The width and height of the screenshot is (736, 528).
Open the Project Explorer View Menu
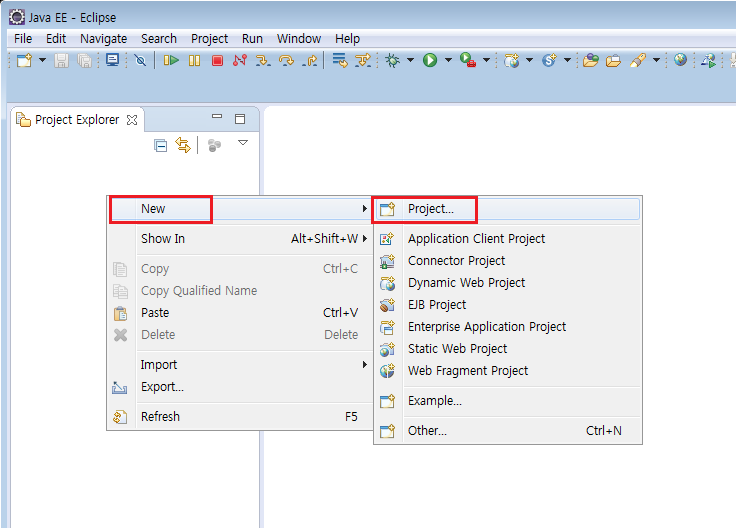point(243,143)
